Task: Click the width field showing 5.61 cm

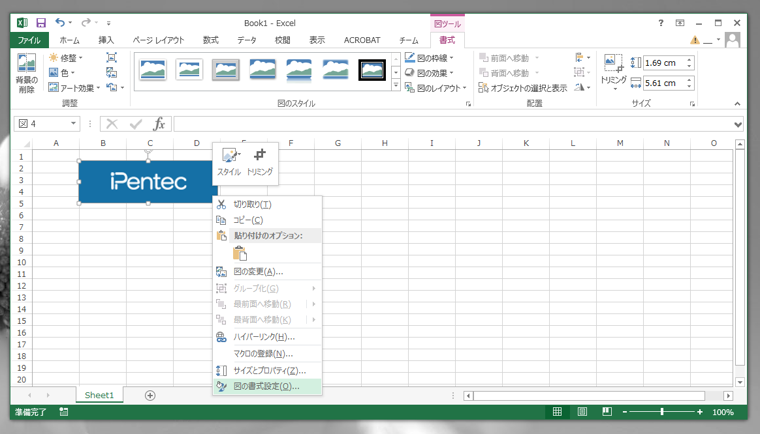Action: point(663,83)
